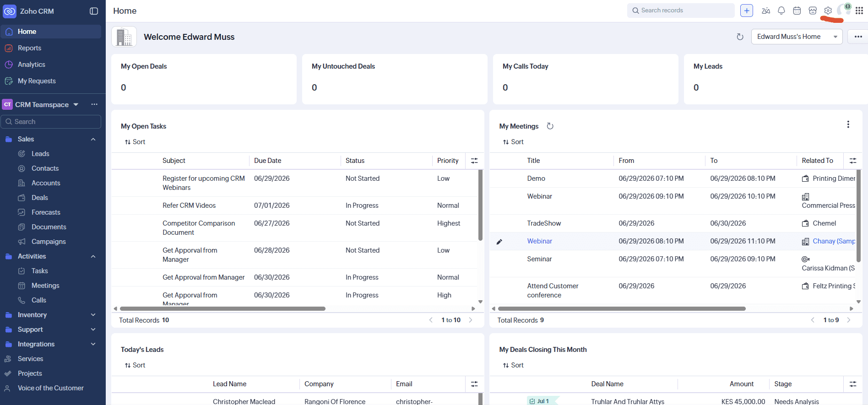Viewport: 868px width, 405px height.
Task: Sort the My Meetings list
Action: point(513,142)
